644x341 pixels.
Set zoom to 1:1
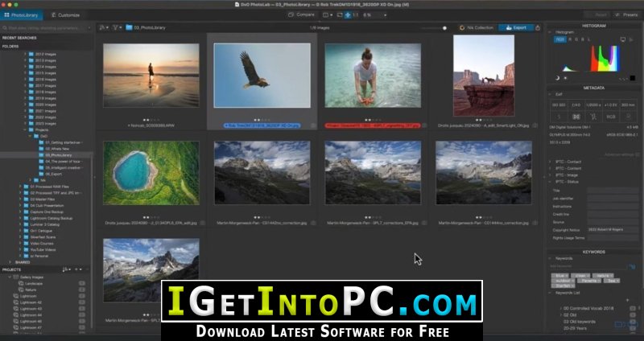tap(356, 15)
